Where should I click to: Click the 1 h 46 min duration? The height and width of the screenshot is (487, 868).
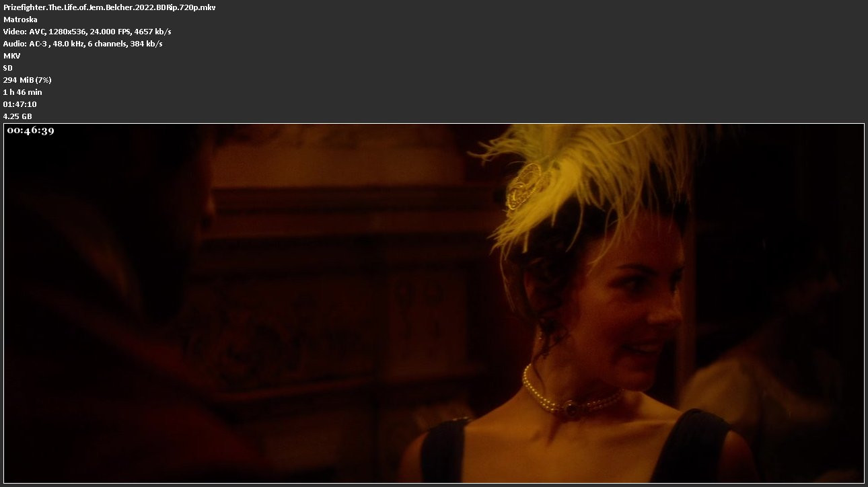pos(22,92)
